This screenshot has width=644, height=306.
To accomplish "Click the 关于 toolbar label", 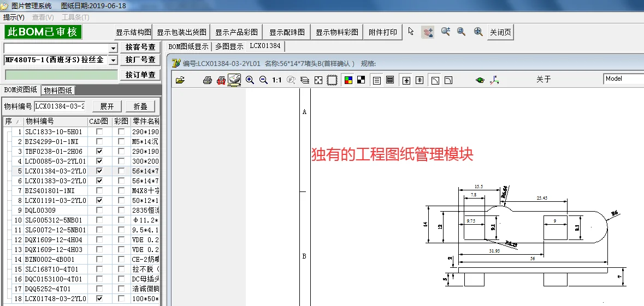I will click(543, 79).
